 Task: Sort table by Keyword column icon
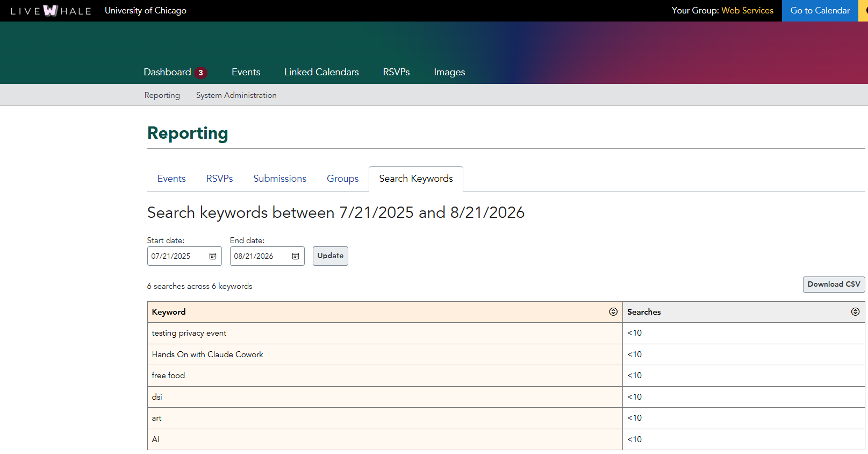(613, 312)
